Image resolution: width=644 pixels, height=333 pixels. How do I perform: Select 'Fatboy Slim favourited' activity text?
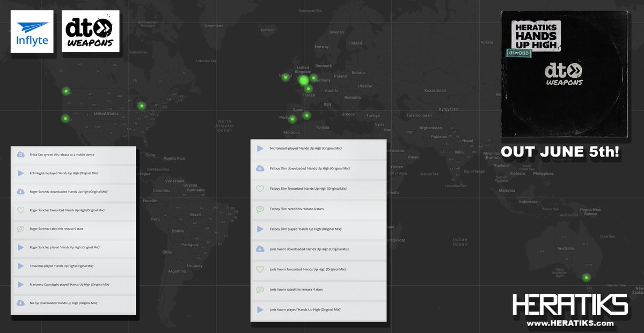(309, 189)
